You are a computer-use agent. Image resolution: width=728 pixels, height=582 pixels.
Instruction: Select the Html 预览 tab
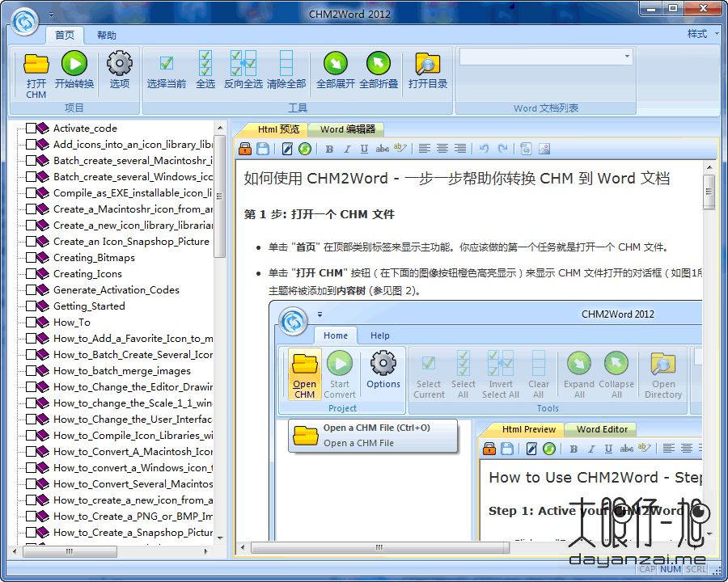coord(278,129)
